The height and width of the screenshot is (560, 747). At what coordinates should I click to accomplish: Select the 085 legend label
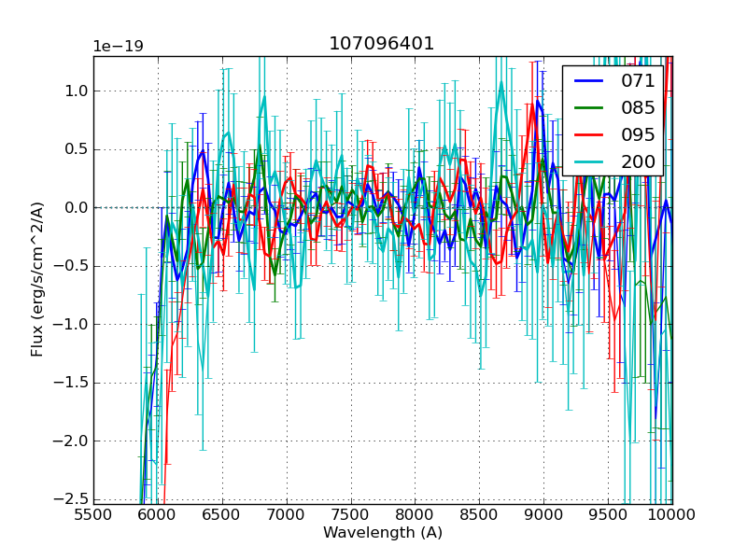[638, 108]
